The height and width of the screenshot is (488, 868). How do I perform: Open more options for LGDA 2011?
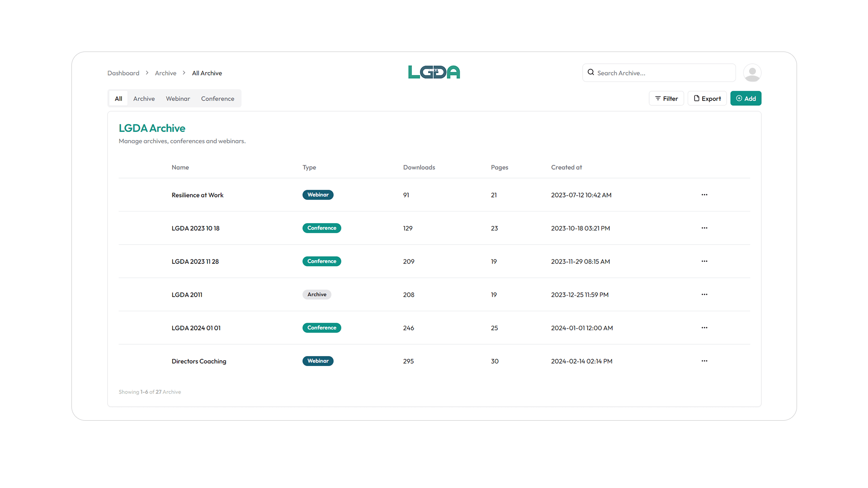pyautogui.click(x=704, y=295)
